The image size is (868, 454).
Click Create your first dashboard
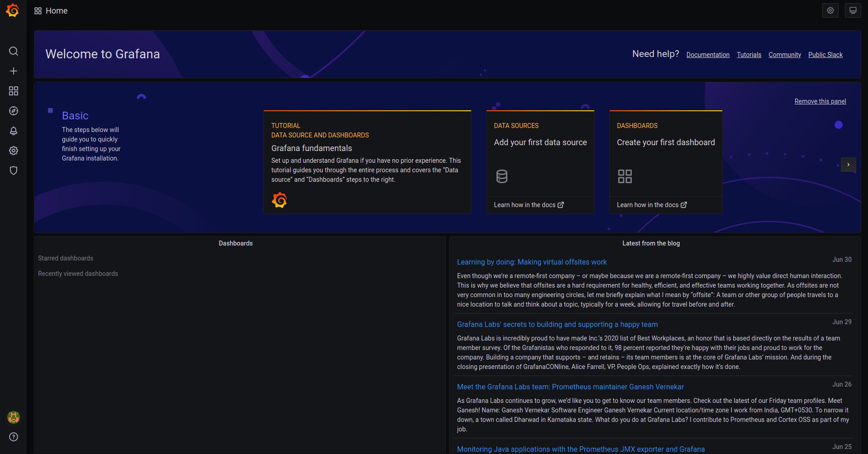(666, 142)
